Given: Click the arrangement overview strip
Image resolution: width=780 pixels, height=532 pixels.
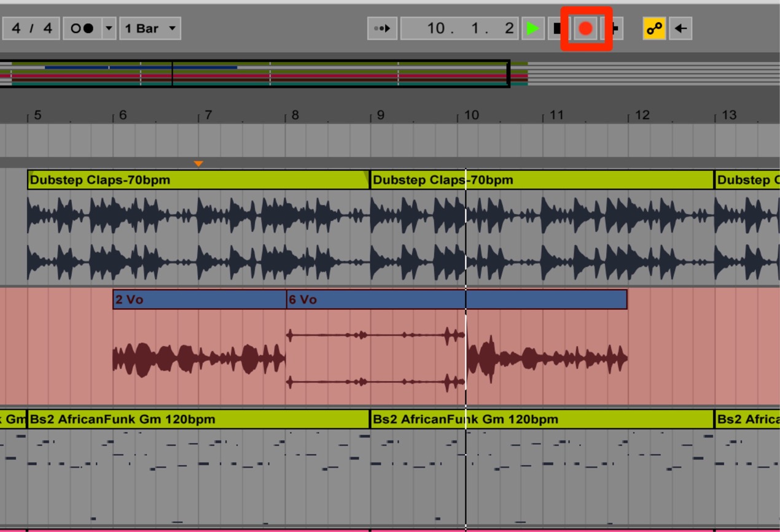Looking at the screenshot, I should [390, 74].
